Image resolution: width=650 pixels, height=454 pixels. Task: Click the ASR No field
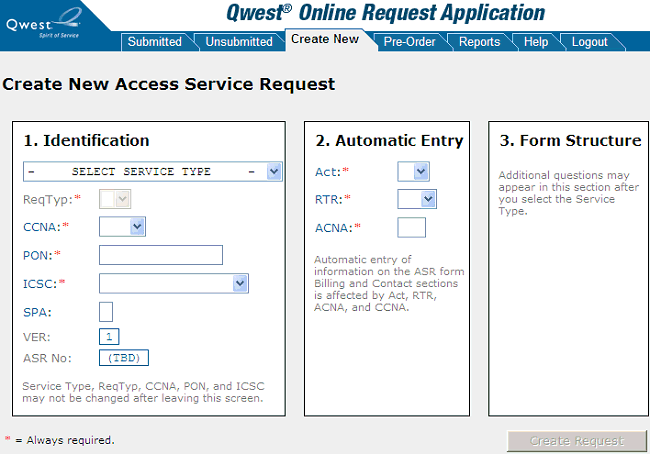tap(123, 358)
